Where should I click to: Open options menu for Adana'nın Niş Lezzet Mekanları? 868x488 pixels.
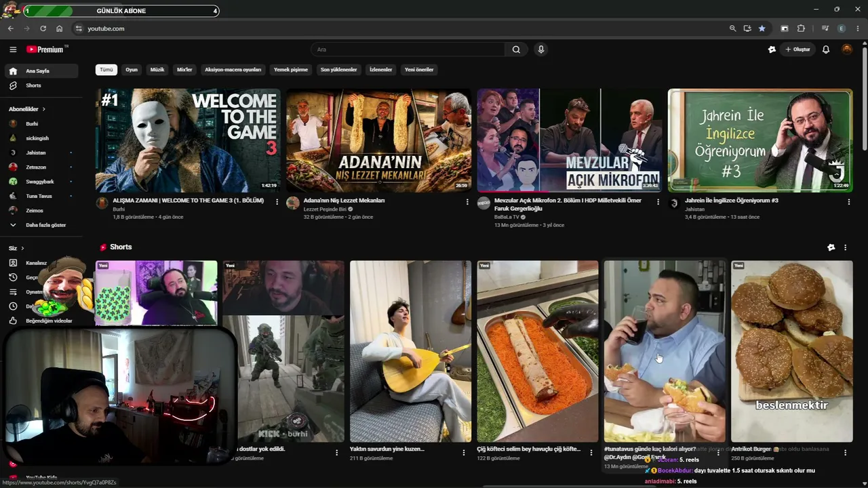point(467,201)
